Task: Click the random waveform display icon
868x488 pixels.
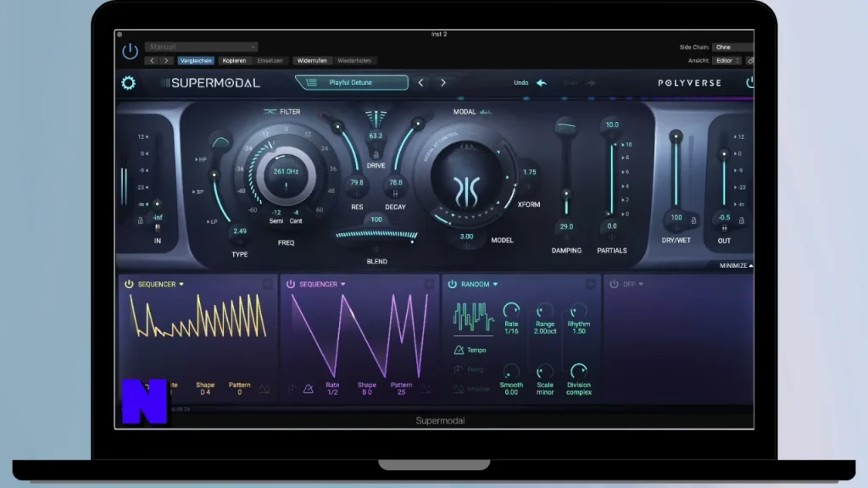Action: (473, 318)
